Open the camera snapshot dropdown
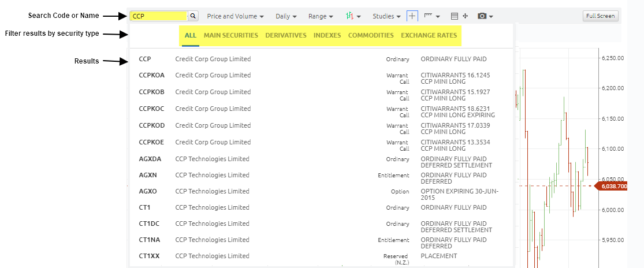Screen dimensions: 644x268 (485, 16)
